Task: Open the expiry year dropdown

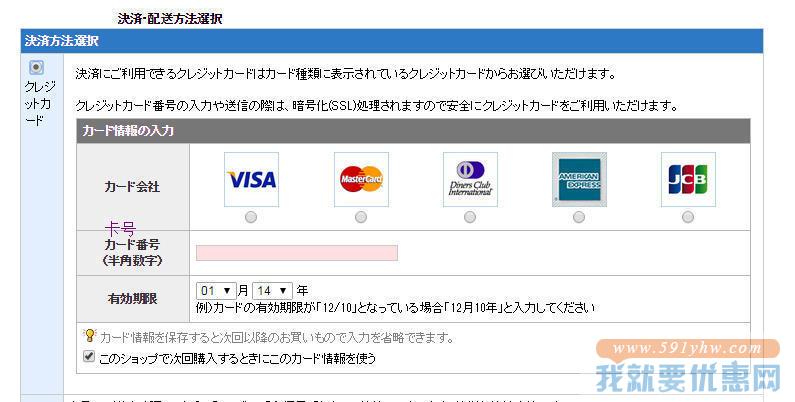Action: tap(272, 290)
